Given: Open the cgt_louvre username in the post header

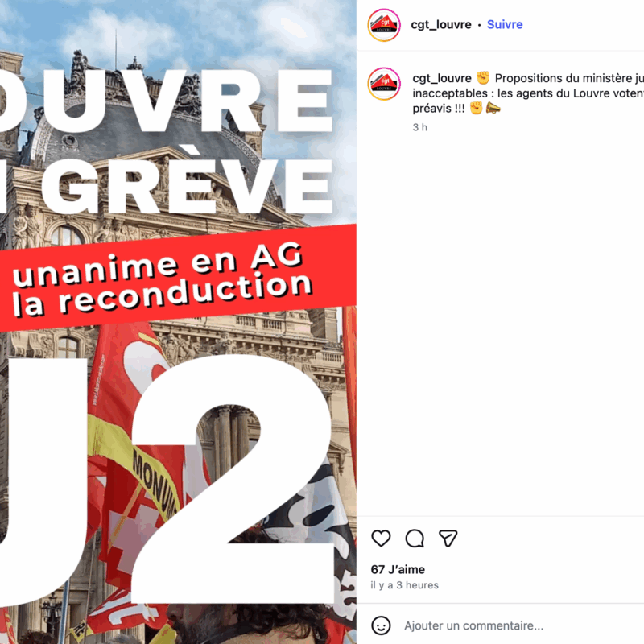Looking at the screenshot, I should coord(440,25).
